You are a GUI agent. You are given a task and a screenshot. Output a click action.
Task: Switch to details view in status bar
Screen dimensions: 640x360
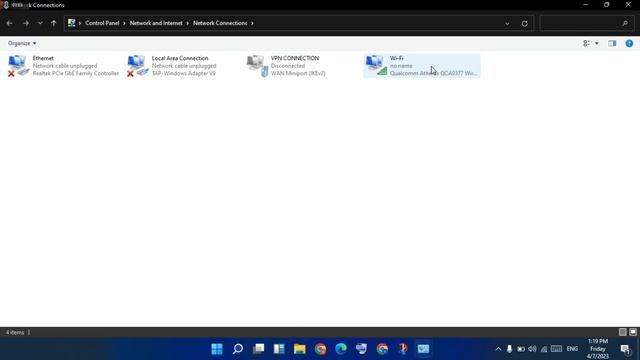(622, 332)
